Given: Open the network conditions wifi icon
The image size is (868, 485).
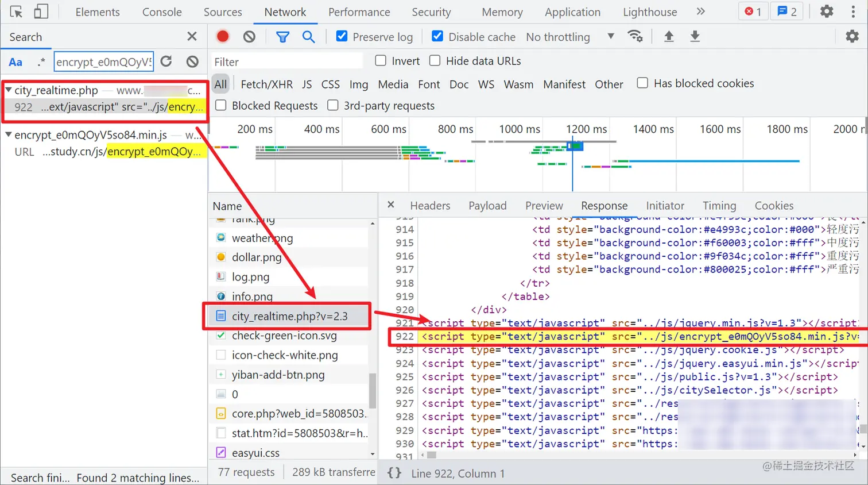Looking at the screenshot, I should (635, 36).
